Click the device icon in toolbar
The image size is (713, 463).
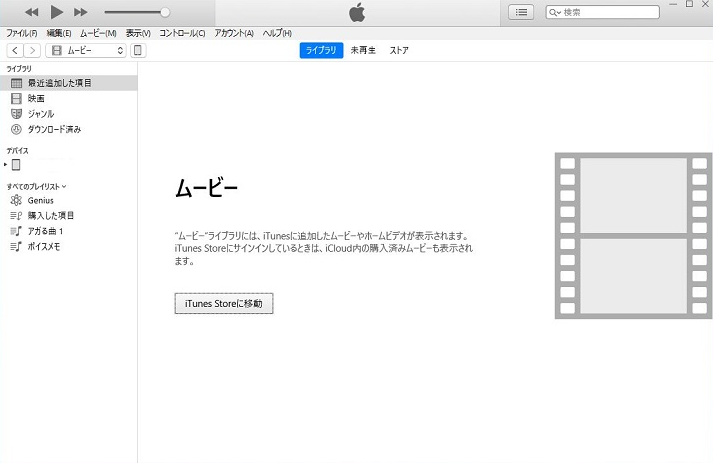click(138, 50)
